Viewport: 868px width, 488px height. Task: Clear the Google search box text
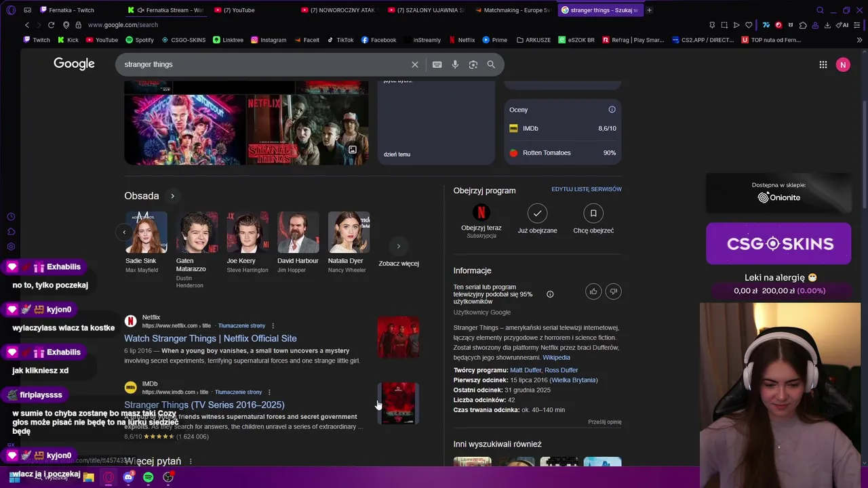(415, 64)
